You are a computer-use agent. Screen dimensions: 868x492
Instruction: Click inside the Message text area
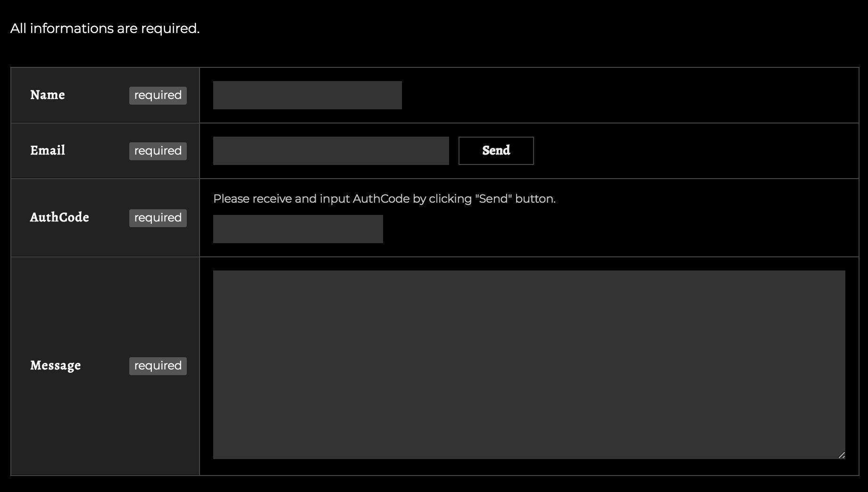click(x=529, y=365)
